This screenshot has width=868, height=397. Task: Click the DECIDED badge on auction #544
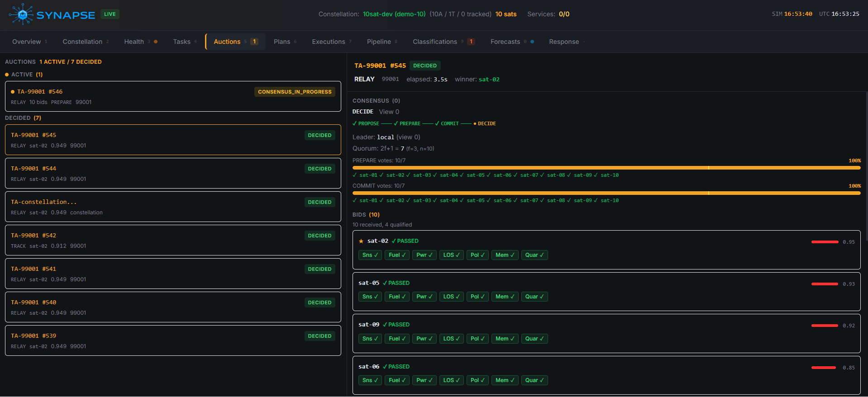[320, 169]
